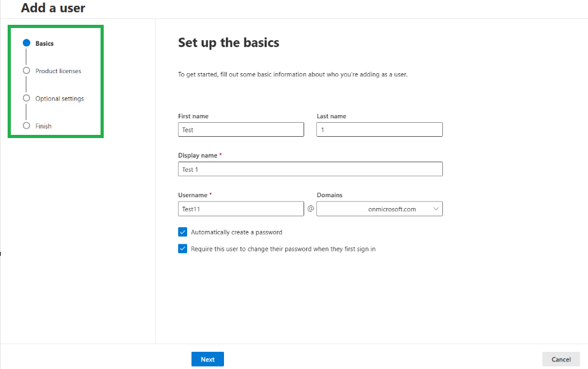Focus the Last name field
Screen dimensions: 588x369
click(379, 129)
